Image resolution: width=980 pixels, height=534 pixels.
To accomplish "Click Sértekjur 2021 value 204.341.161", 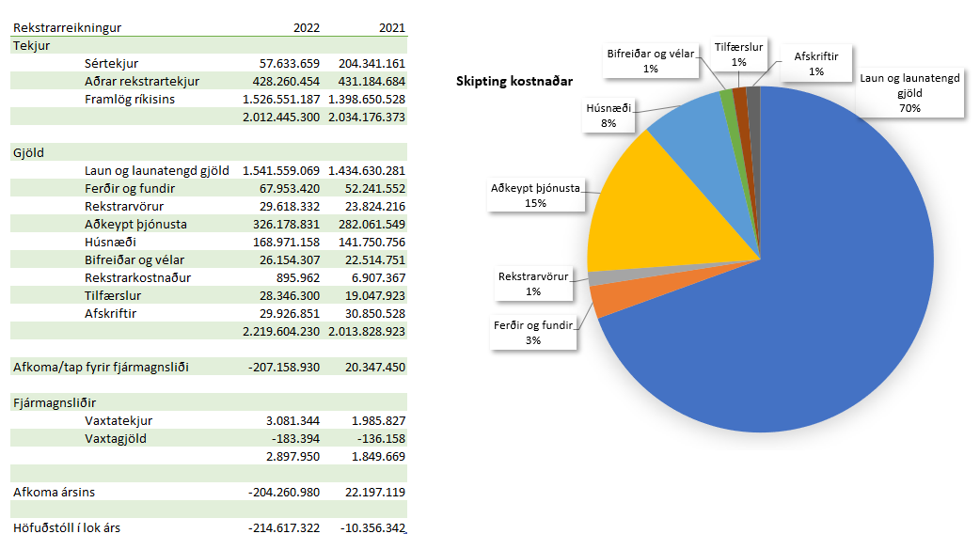I will [x=371, y=63].
